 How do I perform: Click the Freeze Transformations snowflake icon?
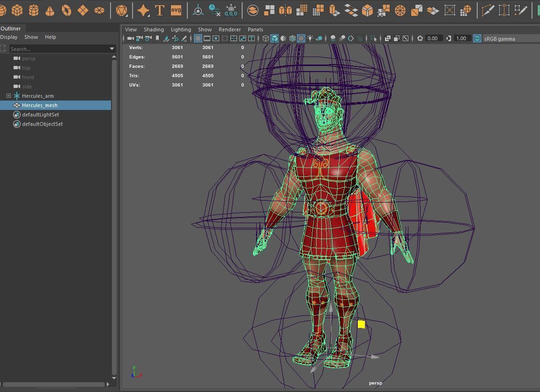(231, 11)
